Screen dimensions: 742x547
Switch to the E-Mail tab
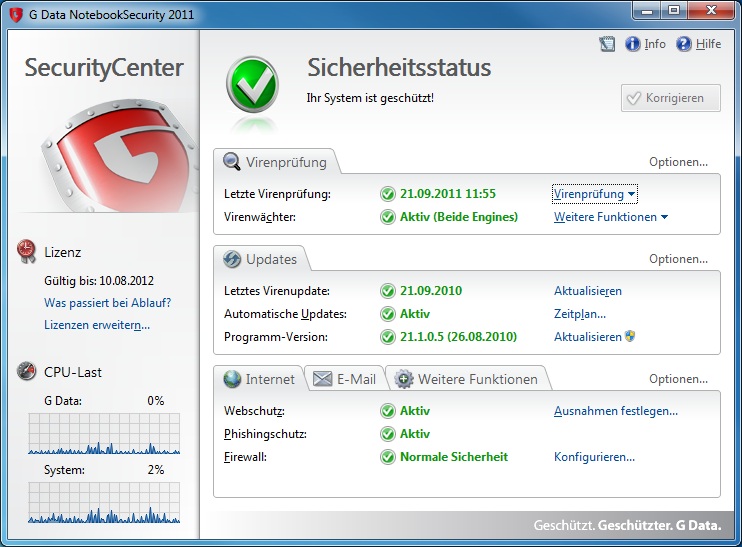click(x=345, y=379)
